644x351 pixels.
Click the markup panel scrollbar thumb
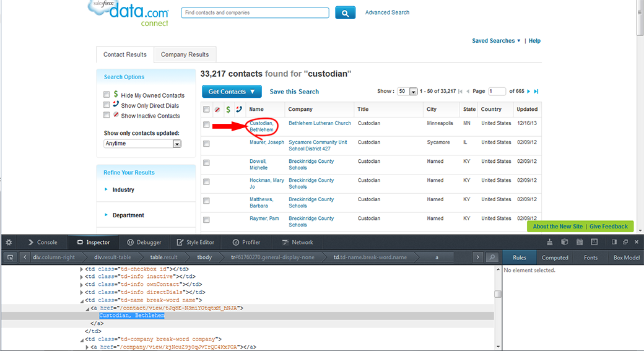(498, 294)
